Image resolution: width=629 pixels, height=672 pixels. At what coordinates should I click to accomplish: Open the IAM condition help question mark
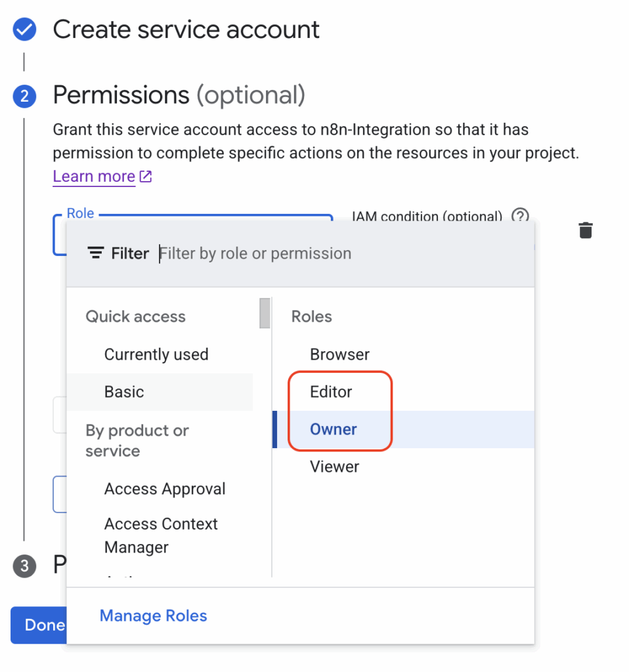(x=520, y=215)
